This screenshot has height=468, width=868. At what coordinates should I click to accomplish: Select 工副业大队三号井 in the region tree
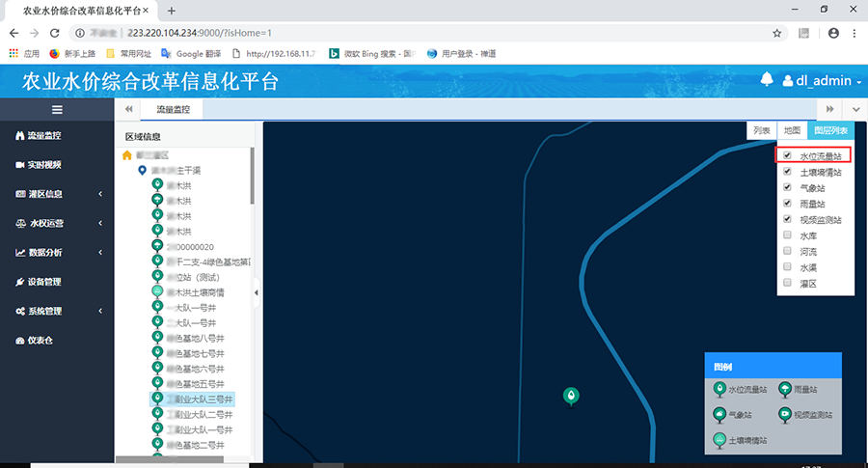199,399
